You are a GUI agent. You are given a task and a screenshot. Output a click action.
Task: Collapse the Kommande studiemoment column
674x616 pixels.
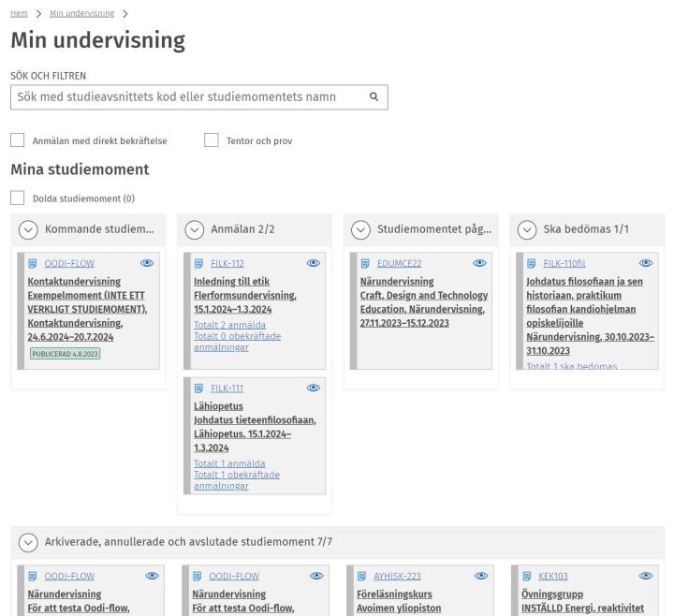click(28, 230)
